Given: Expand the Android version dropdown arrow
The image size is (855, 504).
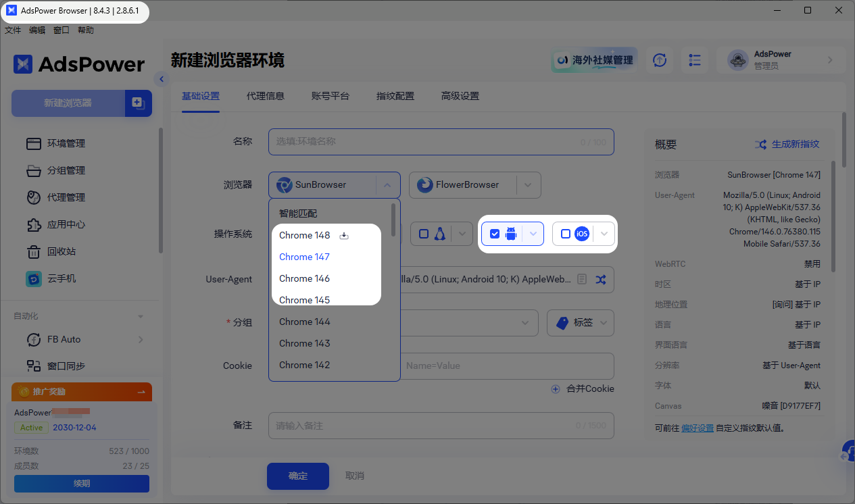Looking at the screenshot, I should click(533, 234).
